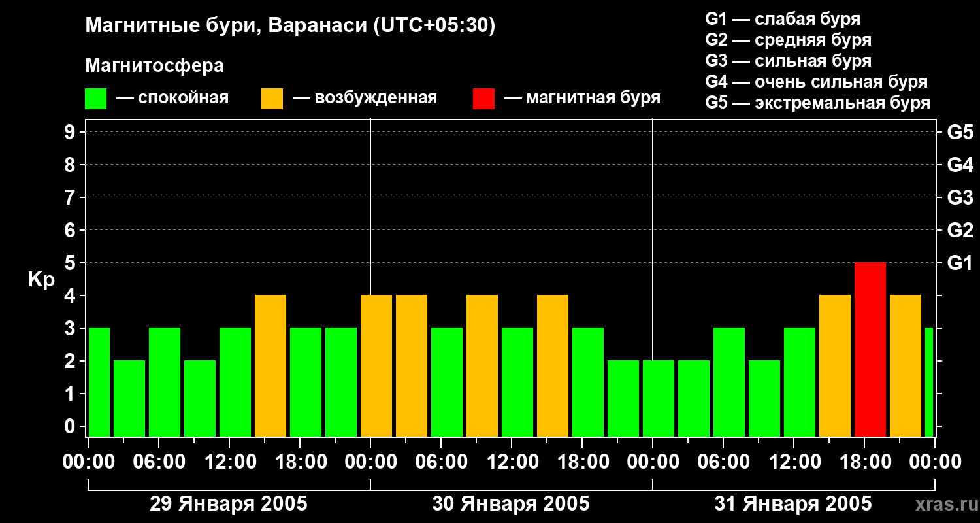Select the line "G3 — сильная буря"

pyautogui.click(x=788, y=61)
